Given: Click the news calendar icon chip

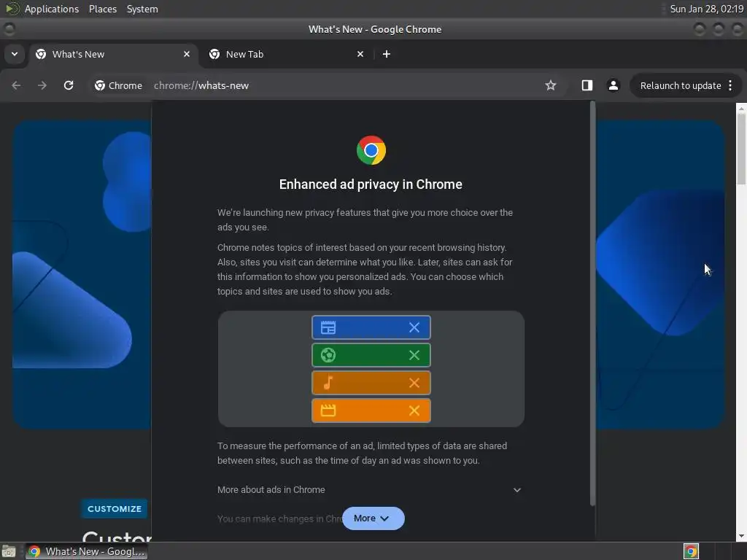Looking at the screenshot, I should [x=328, y=327].
